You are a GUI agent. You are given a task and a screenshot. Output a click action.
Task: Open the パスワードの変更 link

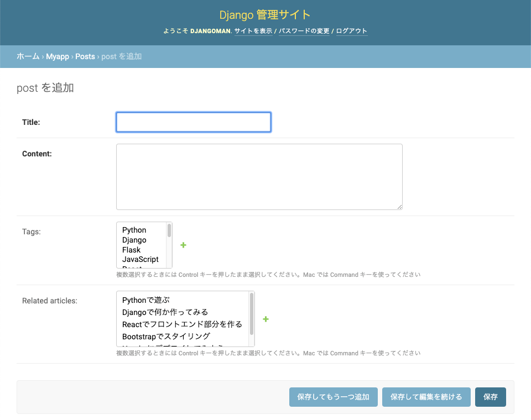[303, 32]
